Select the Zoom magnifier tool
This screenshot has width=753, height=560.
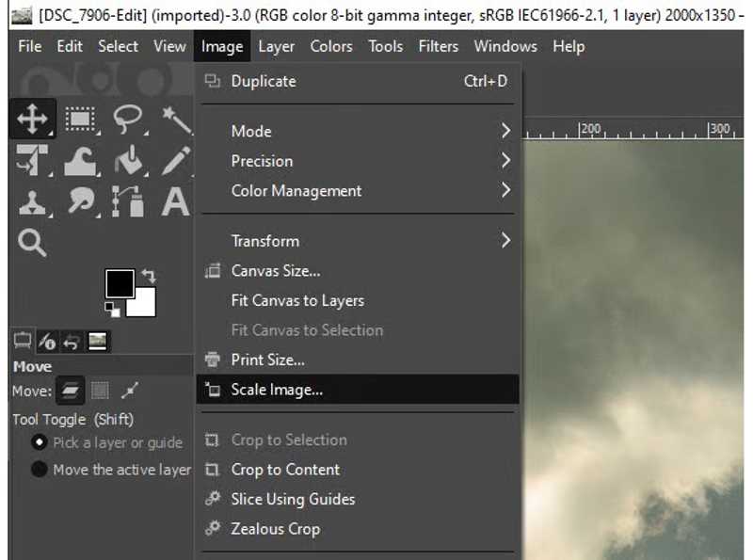point(33,243)
